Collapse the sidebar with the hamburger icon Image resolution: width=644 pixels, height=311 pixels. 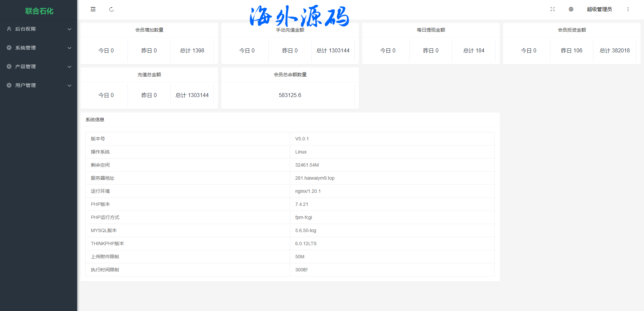pos(93,9)
